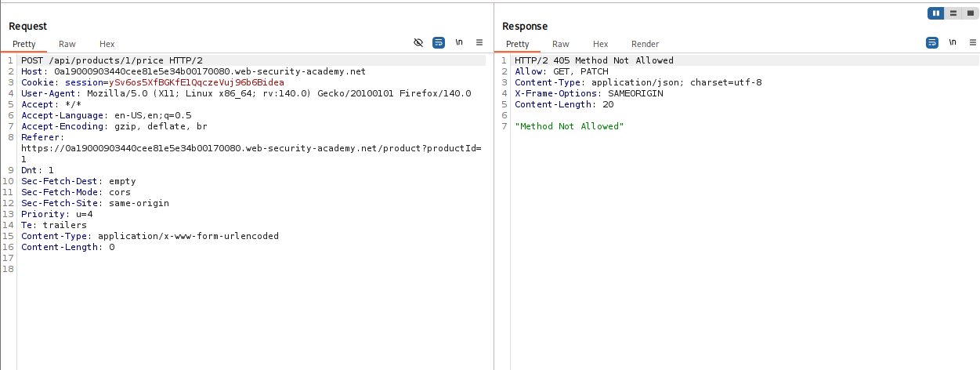Image resolution: width=980 pixels, height=370 pixels.
Task: Toggle line wrap in the Response panel
Action: click(x=932, y=43)
